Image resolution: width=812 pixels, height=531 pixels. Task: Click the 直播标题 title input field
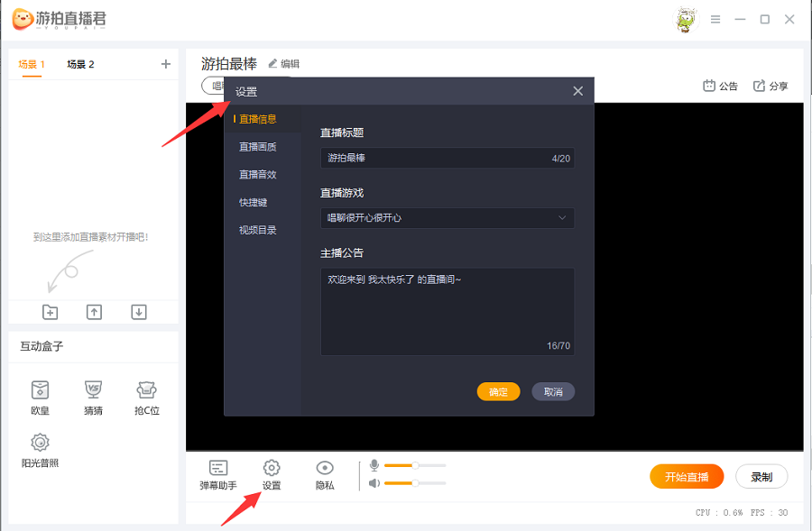coord(447,158)
